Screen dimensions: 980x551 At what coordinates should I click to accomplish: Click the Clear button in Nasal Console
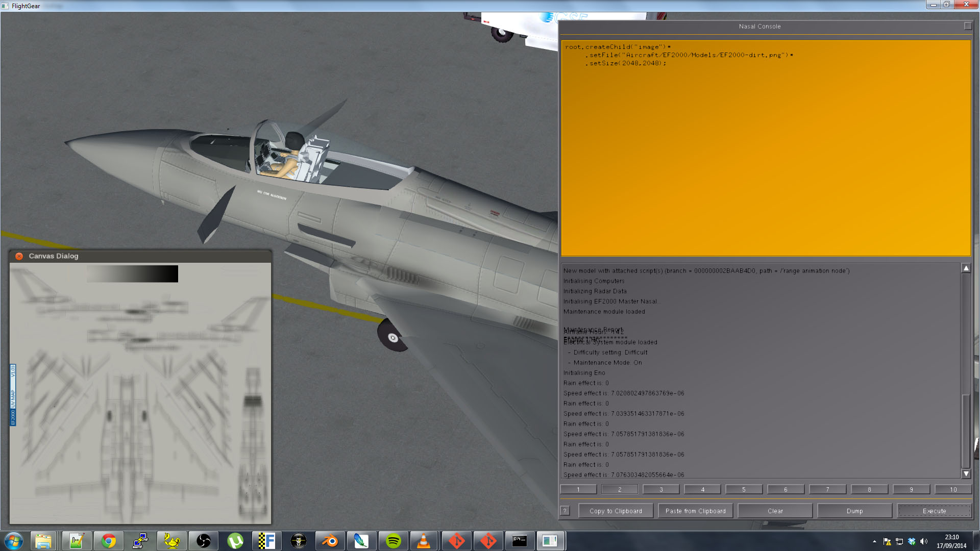tap(775, 511)
